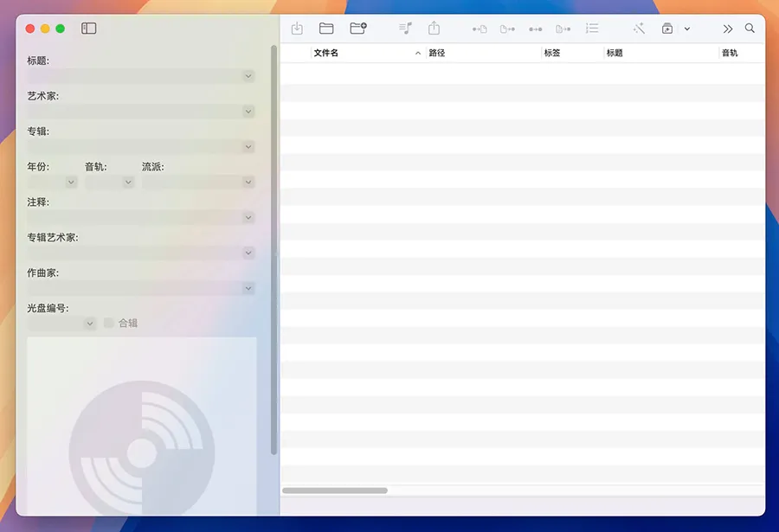Open the 流派 genre dropdown
The width and height of the screenshot is (779, 532).
(248, 183)
